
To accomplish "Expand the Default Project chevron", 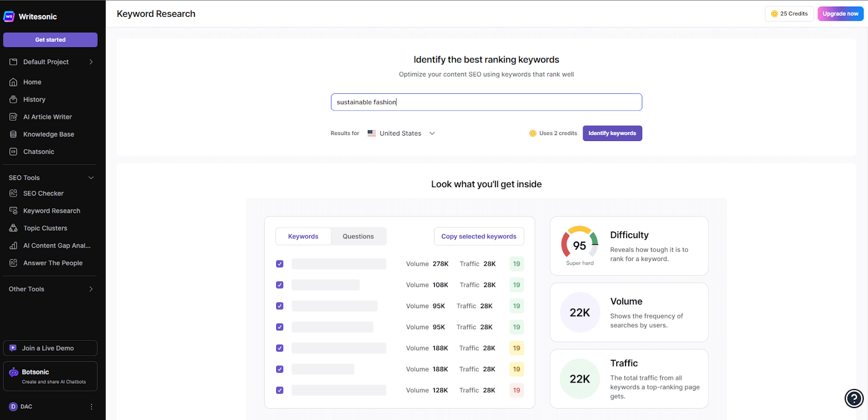I will click(x=91, y=62).
